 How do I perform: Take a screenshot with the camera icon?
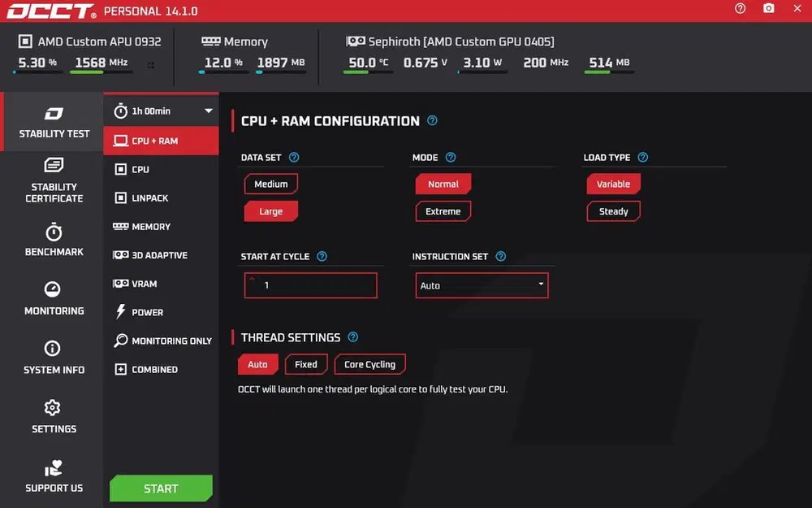pyautogui.click(x=768, y=8)
